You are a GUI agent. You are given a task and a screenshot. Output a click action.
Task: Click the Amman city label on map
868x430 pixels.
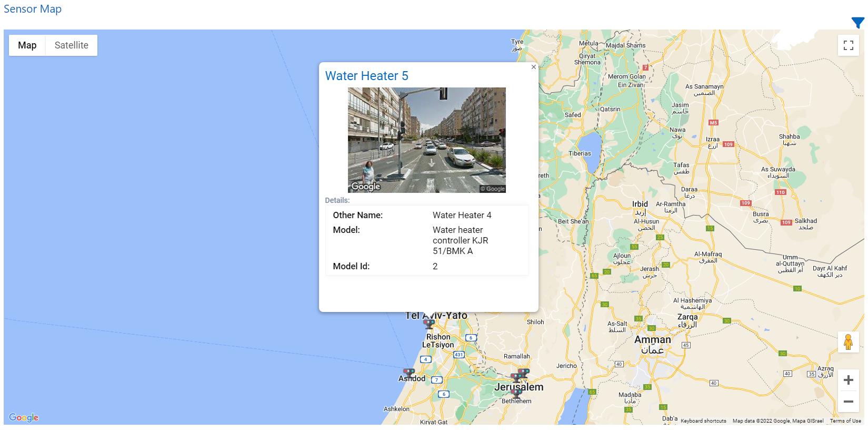click(x=652, y=340)
